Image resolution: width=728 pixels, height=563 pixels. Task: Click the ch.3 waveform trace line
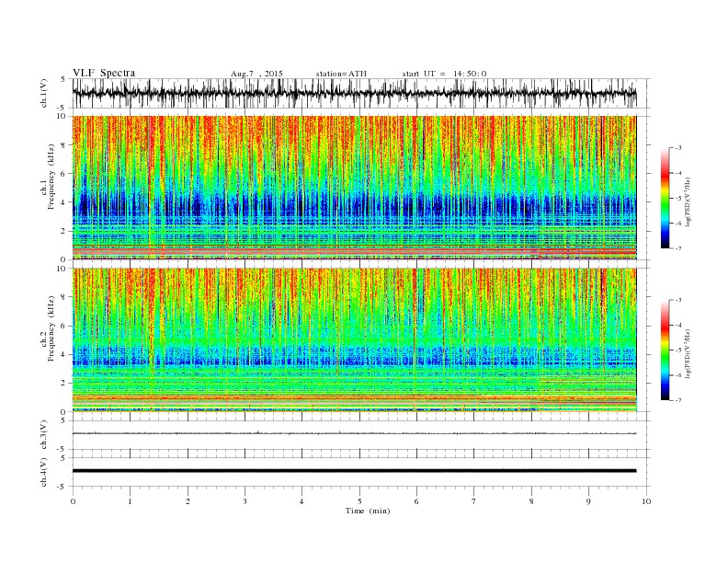[x=354, y=433]
